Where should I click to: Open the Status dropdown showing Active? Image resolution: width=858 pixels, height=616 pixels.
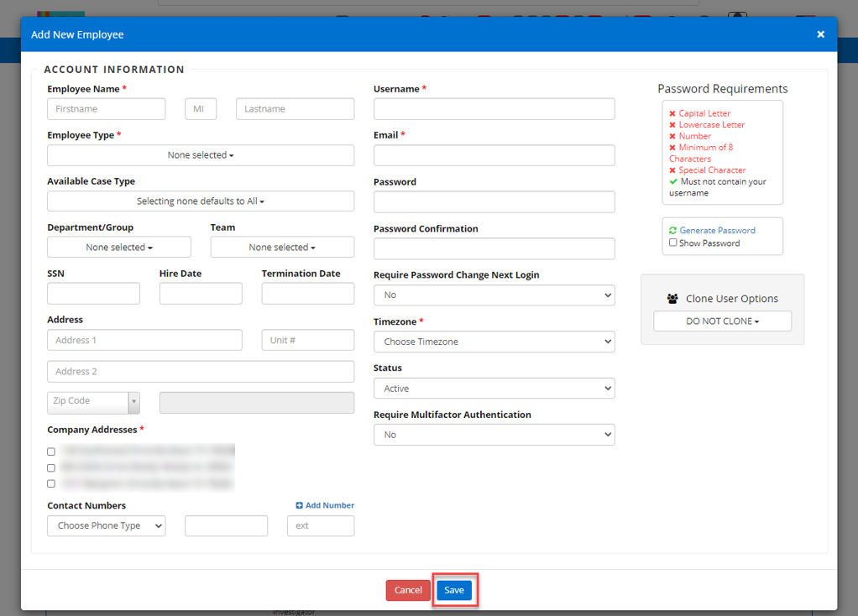(x=494, y=389)
